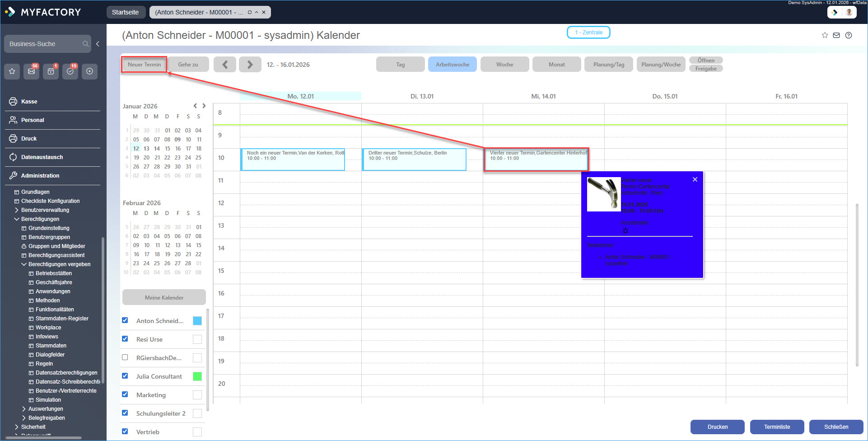
Task: Show next month in mini calendar
Action: click(x=204, y=106)
